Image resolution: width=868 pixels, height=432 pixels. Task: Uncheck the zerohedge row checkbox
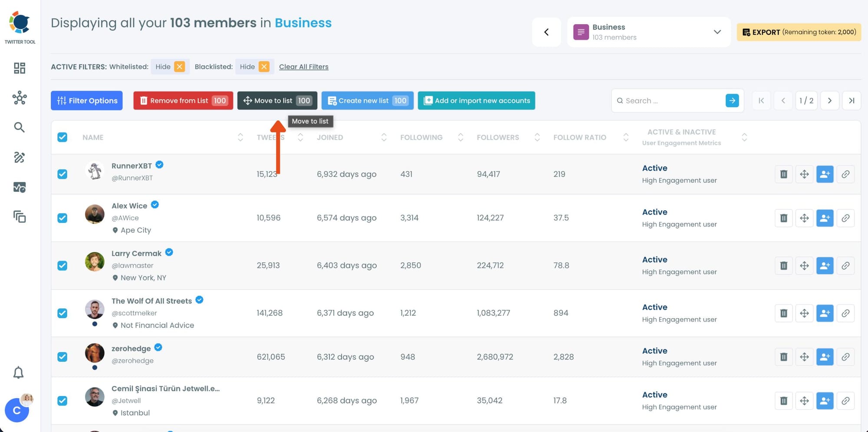tap(62, 357)
